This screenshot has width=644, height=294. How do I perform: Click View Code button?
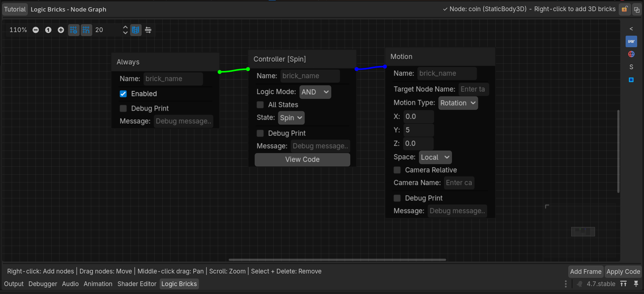point(302,160)
